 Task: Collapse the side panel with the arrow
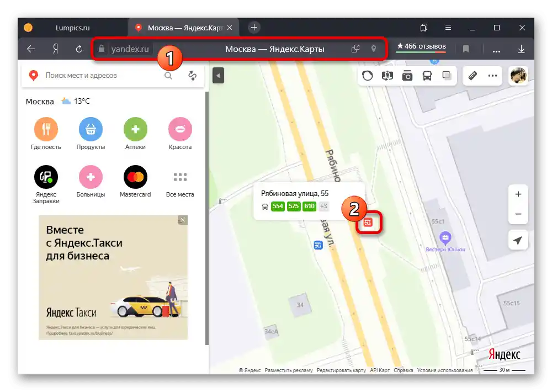pyautogui.click(x=218, y=76)
